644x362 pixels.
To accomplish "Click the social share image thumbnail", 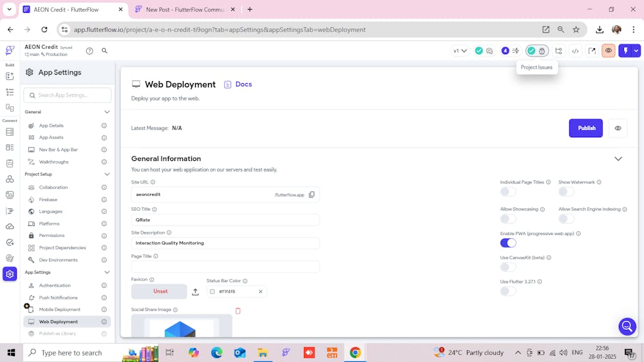I will pos(182,327).
